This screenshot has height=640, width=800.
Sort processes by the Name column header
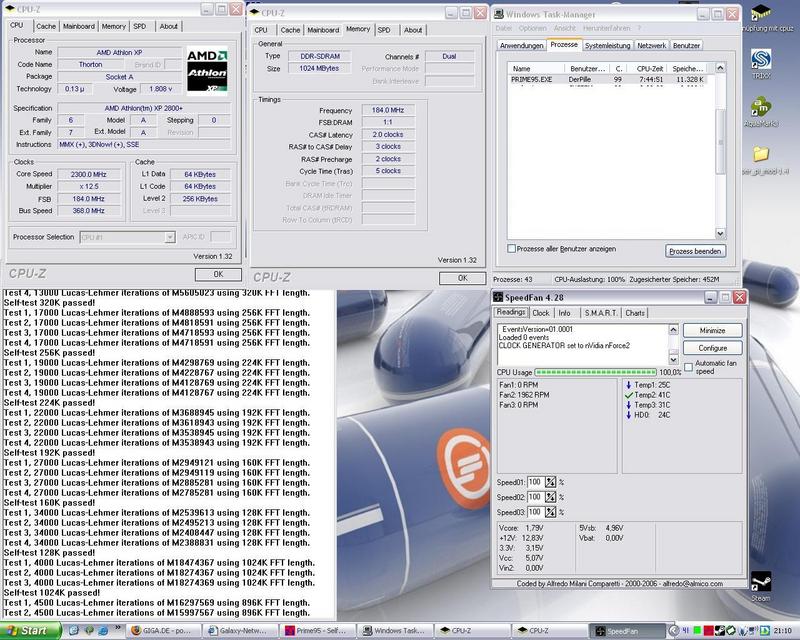click(536, 68)
